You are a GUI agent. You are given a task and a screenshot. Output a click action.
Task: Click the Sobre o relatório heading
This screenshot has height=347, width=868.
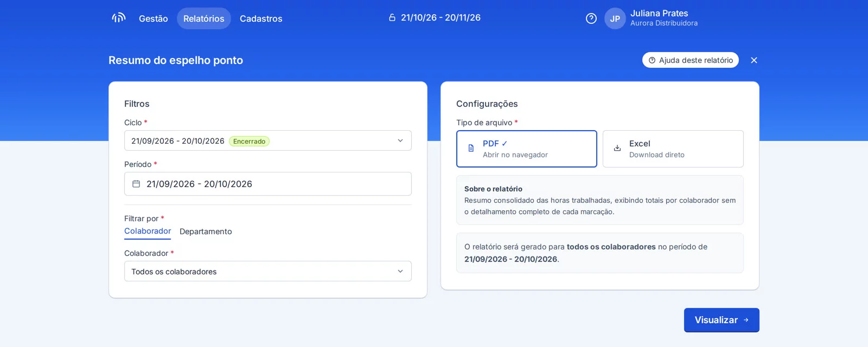(493, 189)
